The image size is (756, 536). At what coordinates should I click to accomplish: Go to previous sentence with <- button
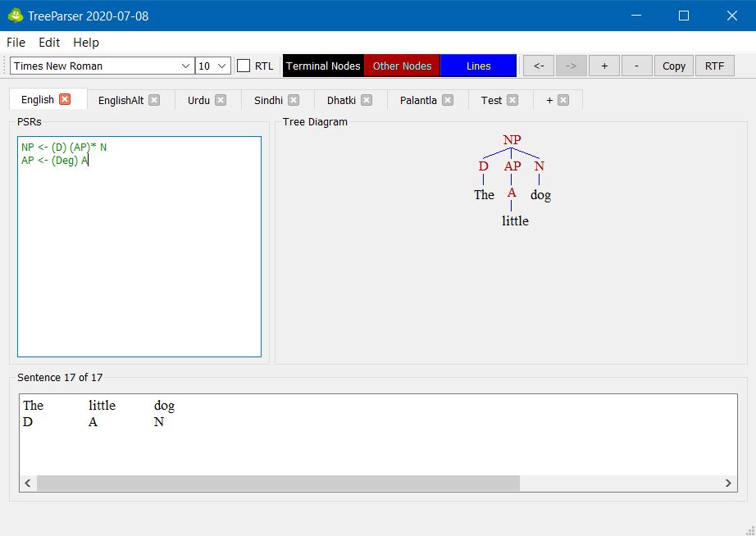pyautogui.click(x=539, y=66)
